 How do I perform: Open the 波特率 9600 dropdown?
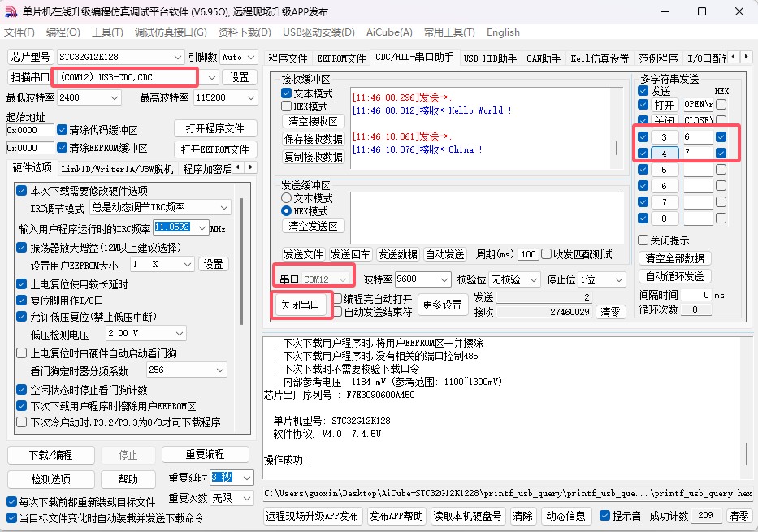pyautogui.click(x=444, y=279)
